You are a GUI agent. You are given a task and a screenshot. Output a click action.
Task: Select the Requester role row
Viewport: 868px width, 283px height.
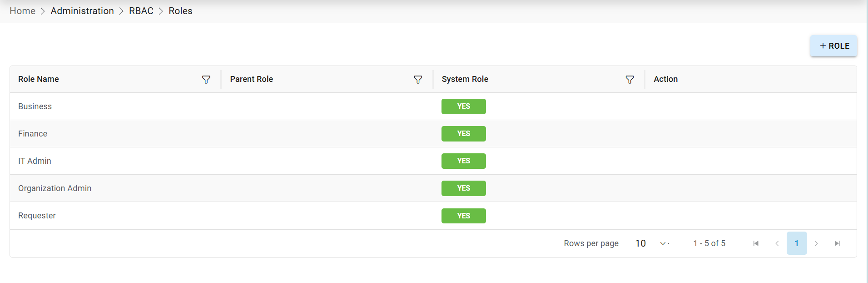pos(37,216)
